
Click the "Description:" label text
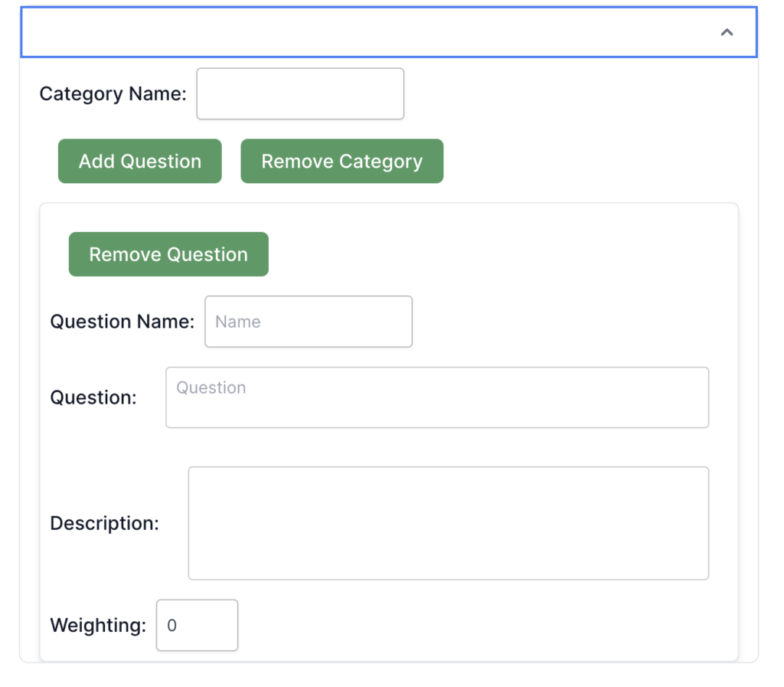point(104,523)
